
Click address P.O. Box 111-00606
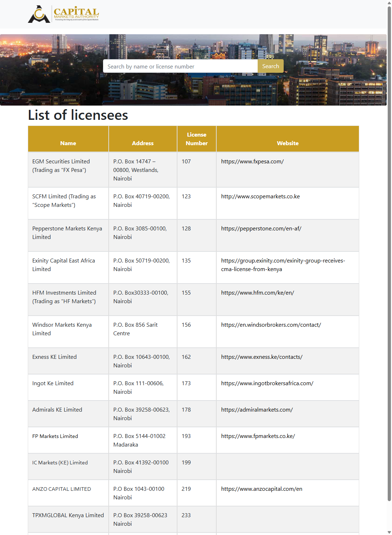click(x=139, y=388)
